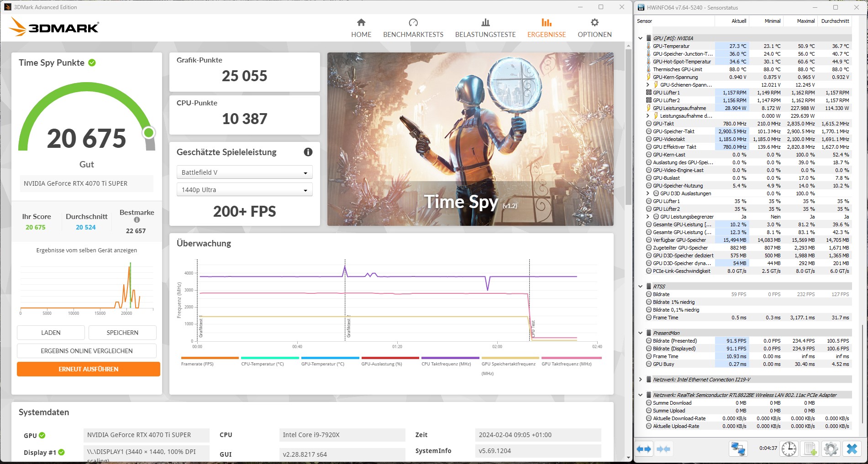The width and height of the screenshot is (868, 464).
Task: Click the icon beside PresentMon section header
Action: point(648,333)
